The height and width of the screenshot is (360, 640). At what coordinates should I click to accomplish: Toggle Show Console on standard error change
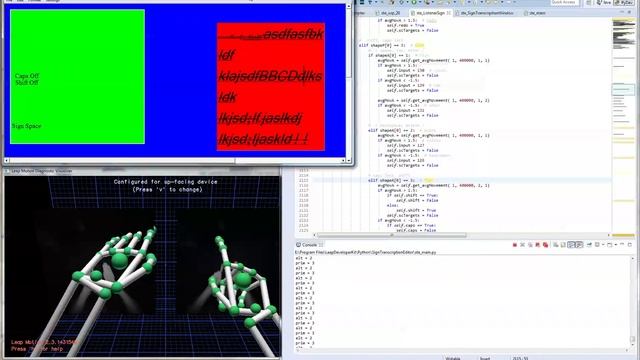pos(579,245)
